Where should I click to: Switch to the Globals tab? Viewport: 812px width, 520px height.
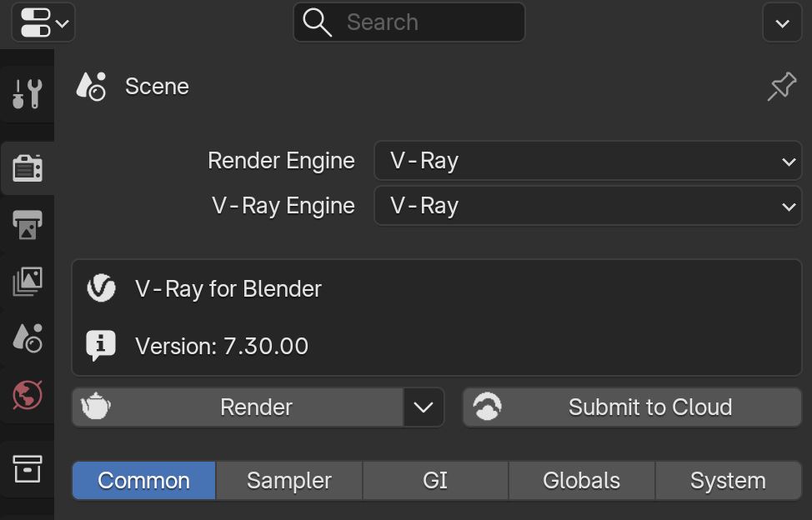coord(582,480)
